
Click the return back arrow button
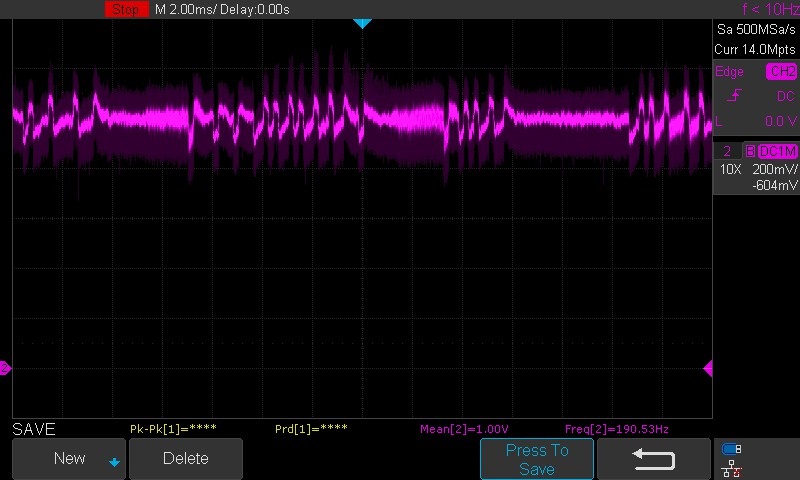point(654,459)
